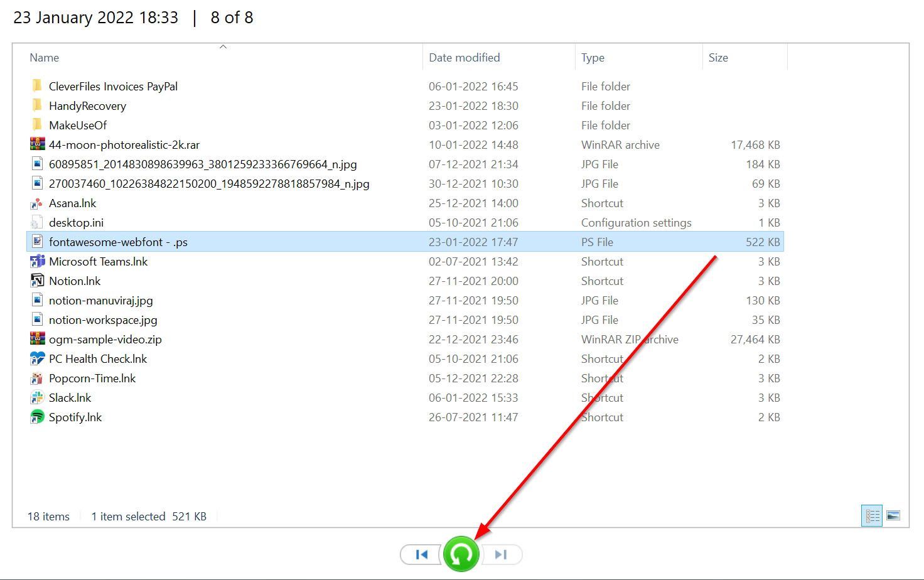This screenshot has width=924, height=580.
Task: Go to the first version button
Action: (x=421, y=554)
